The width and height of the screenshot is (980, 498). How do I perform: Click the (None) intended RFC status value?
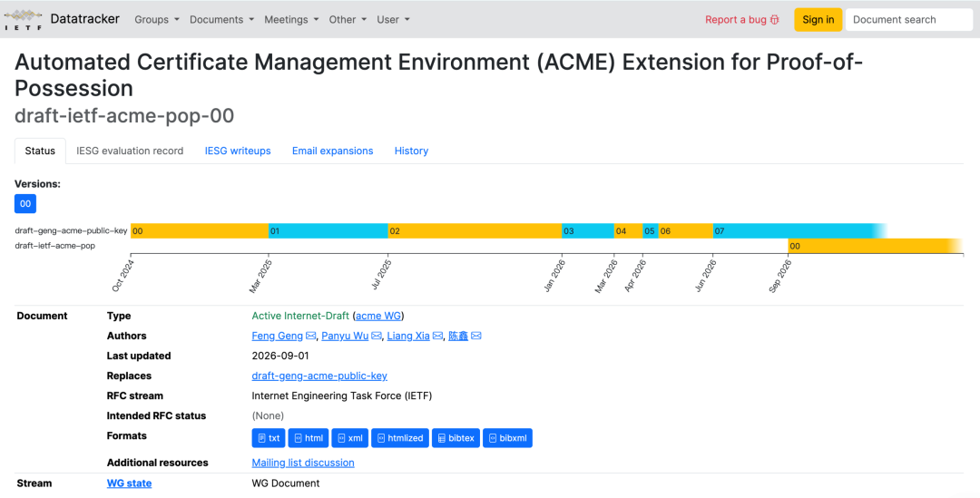pos(268,416)
